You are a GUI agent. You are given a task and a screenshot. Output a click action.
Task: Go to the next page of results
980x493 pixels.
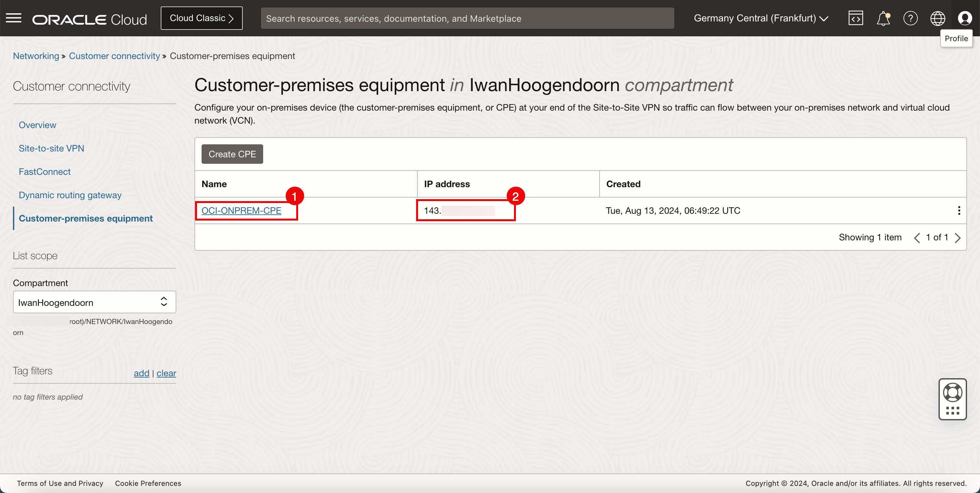(x=958, y=237)
